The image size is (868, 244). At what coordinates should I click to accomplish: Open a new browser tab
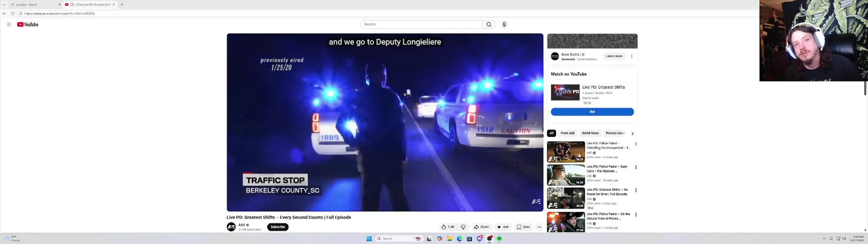click(x=122, y=4)
